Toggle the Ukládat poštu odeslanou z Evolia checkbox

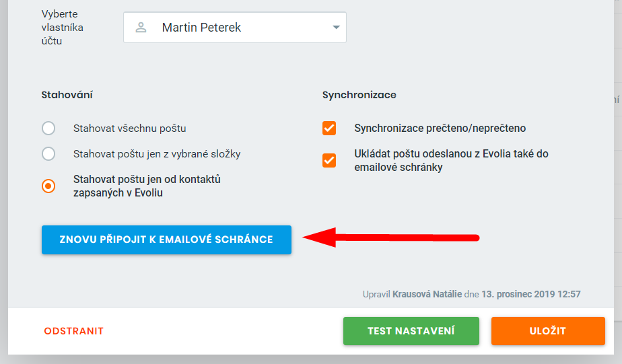click(x=329, y=161)
